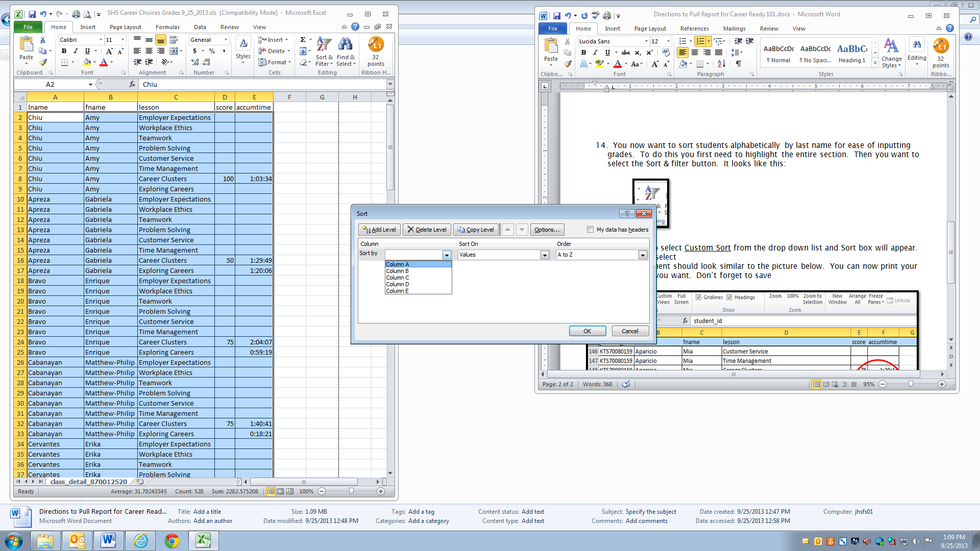Click Add Level button
The width and height of the screenshot is (980, 551).
379,230
